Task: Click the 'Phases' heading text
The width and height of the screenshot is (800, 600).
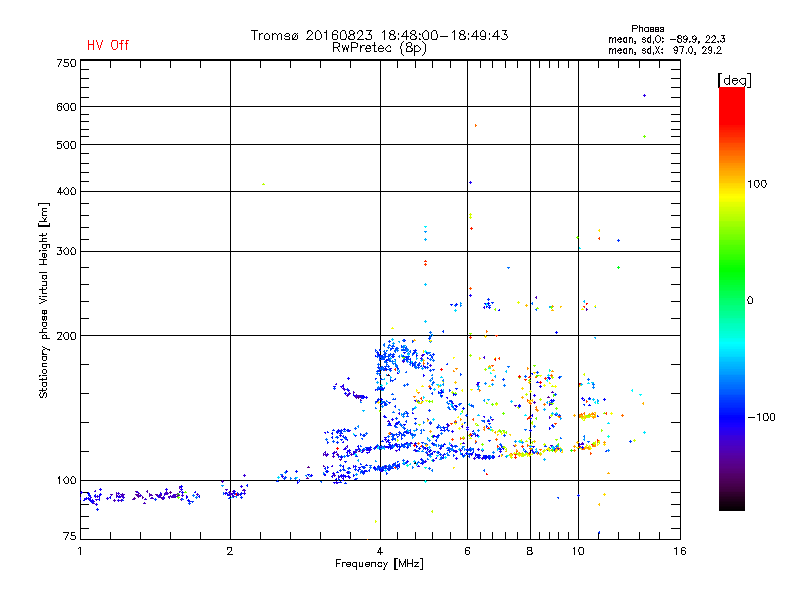Action: (x=647, y=29)
